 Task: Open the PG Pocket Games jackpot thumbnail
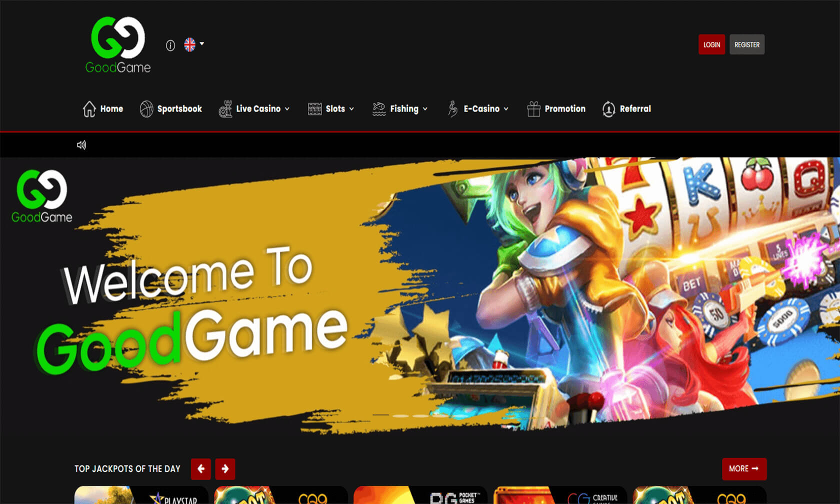(x=420, y=495)
